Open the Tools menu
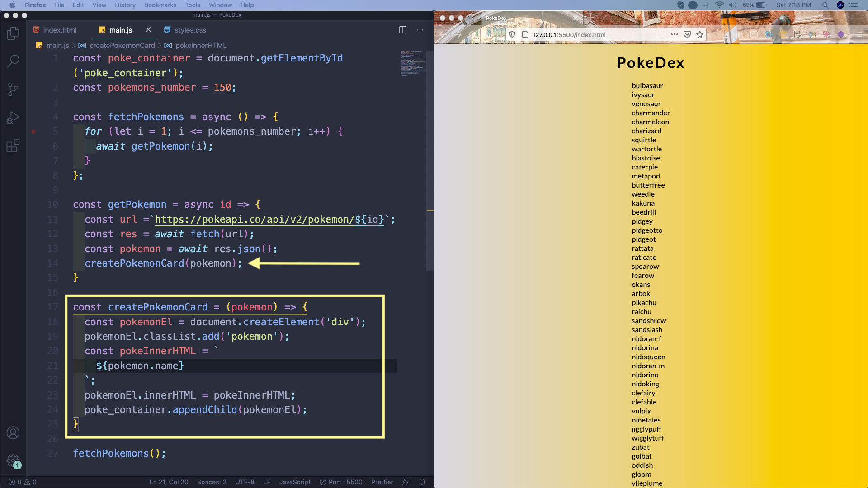Image resolution: width=868 pixels, height=488 pixels. pyautogui.click(x=193, y=5)
